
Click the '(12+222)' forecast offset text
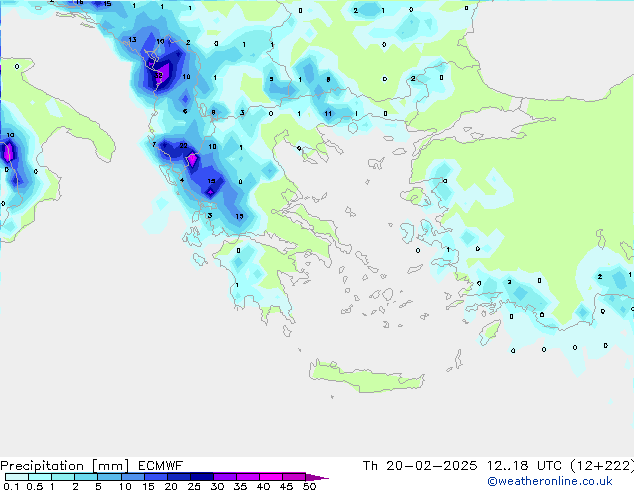(x=602, y=466)
